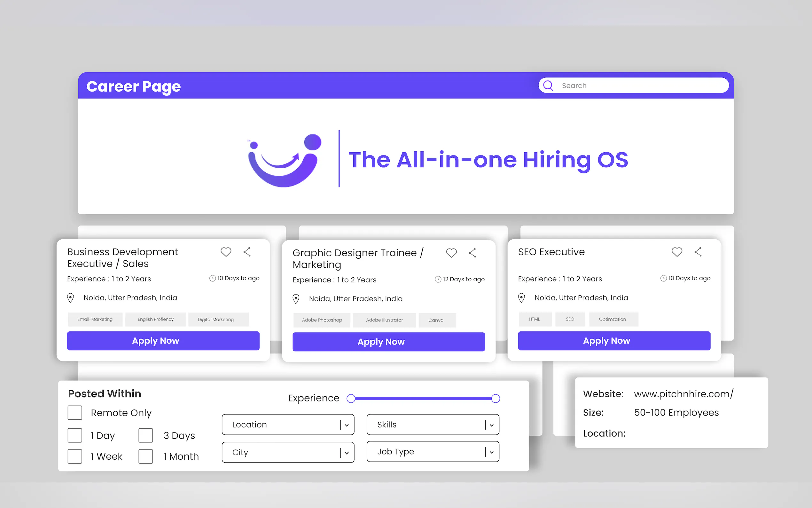Screen dimensions: 812x508
Task: Favorite the Graphic Designer Trainee job
Action: 451,253
